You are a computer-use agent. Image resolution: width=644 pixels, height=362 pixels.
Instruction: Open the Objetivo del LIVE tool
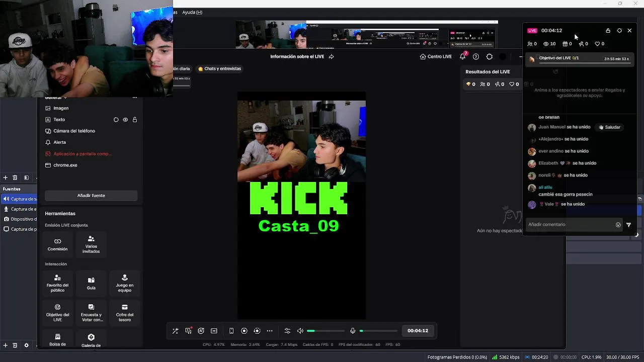(x=57, y=313)
